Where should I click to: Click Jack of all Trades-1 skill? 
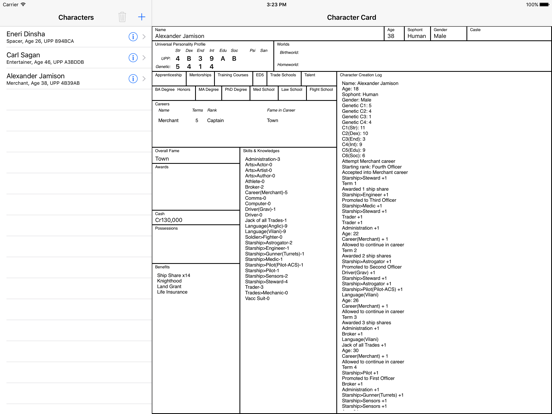point(266,220)
